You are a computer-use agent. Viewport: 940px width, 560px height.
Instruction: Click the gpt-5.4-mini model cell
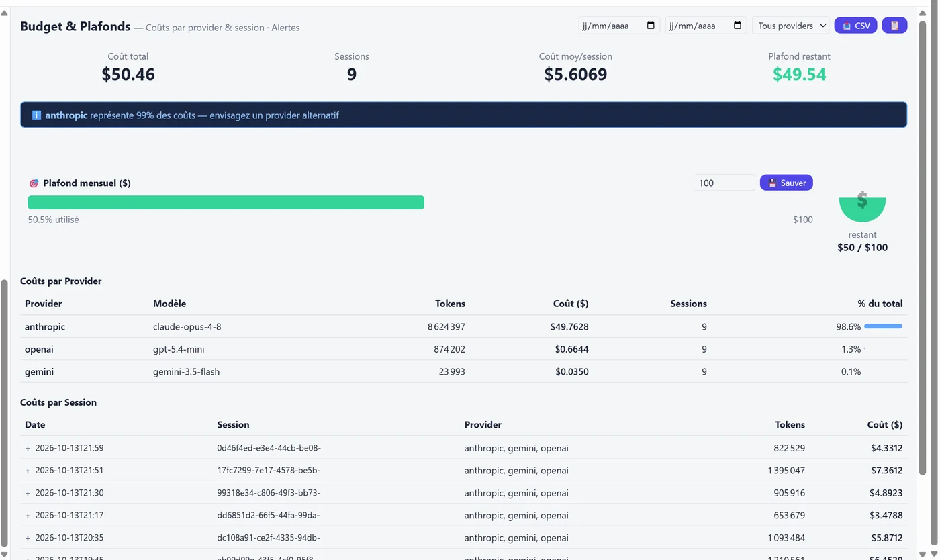point(179,349)
